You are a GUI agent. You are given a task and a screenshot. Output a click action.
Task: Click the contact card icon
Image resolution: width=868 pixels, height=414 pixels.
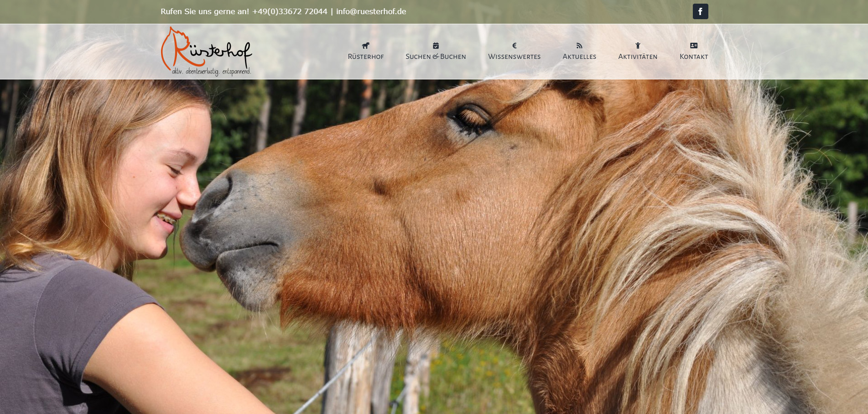point(694,46)
